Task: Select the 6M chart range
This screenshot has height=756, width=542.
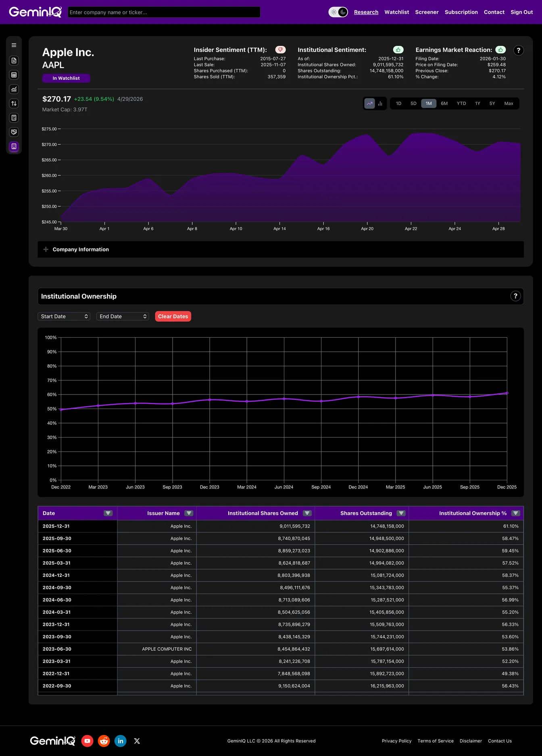Action: (x=444, y=104)
